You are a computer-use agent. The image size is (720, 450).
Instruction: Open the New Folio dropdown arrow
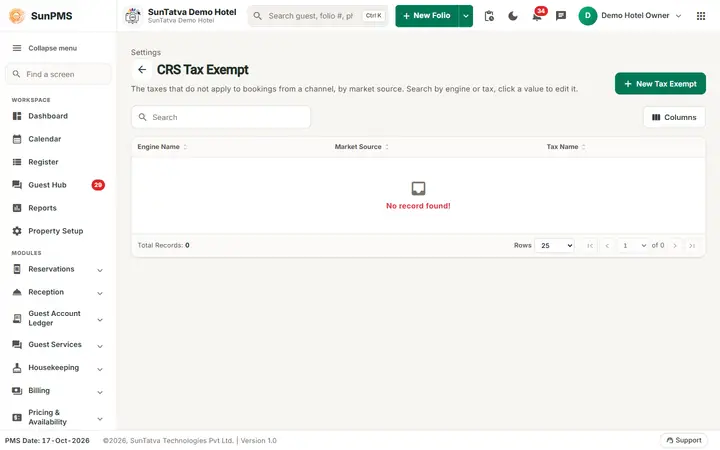pos(466,16)
